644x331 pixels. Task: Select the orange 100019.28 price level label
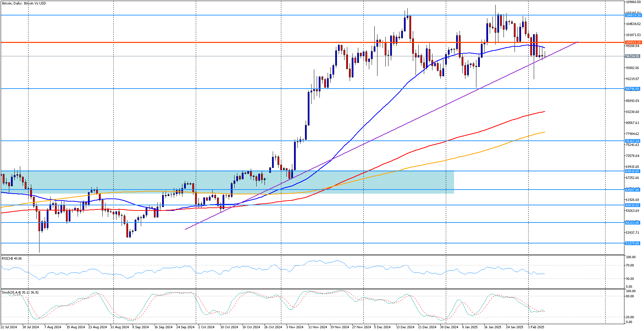633,43
